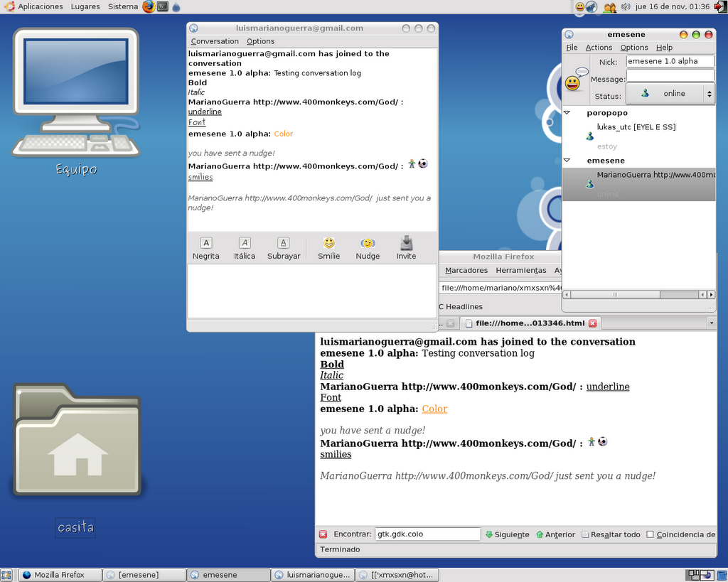Click the emesene avatar smiley picture

[575, 80]
